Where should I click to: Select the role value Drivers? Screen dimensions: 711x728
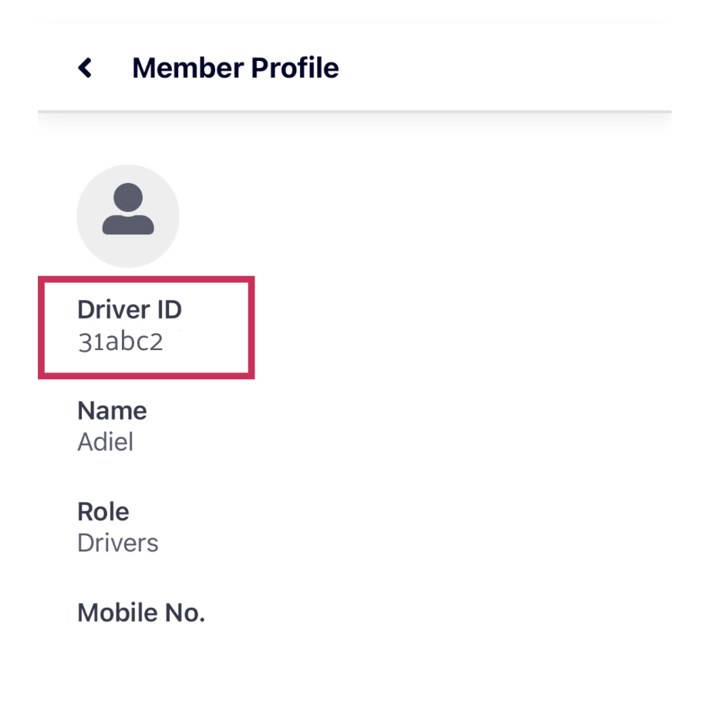(x=118, y=543)
